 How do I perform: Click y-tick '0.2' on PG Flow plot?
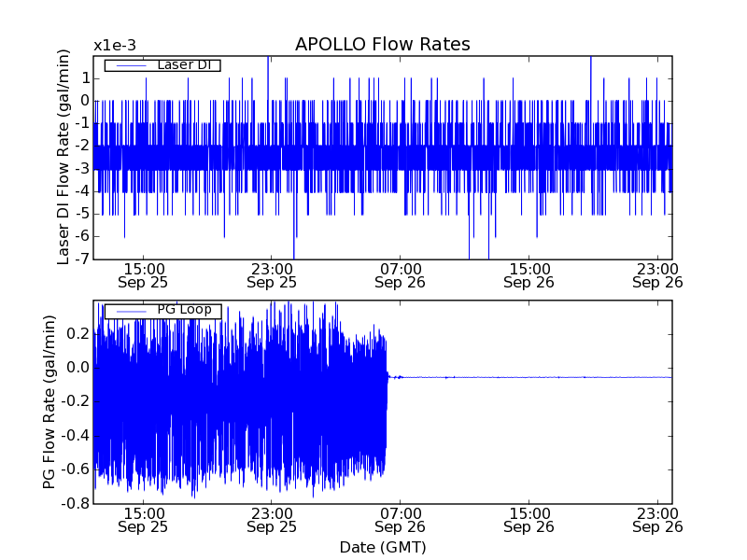click(78, 334)
